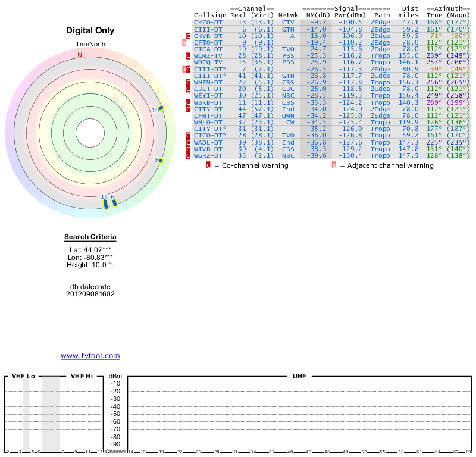This screenshot has width=476, height=457.
Task: Open the CICA-DT callsign link
Action: click(x=208, y=49)
